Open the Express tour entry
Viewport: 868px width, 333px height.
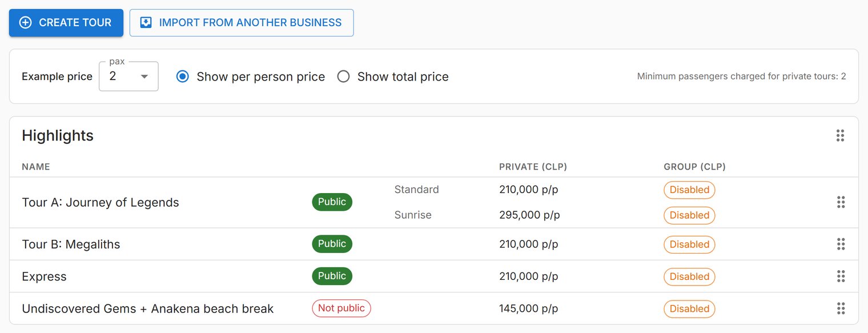click(x=44, y=276)
